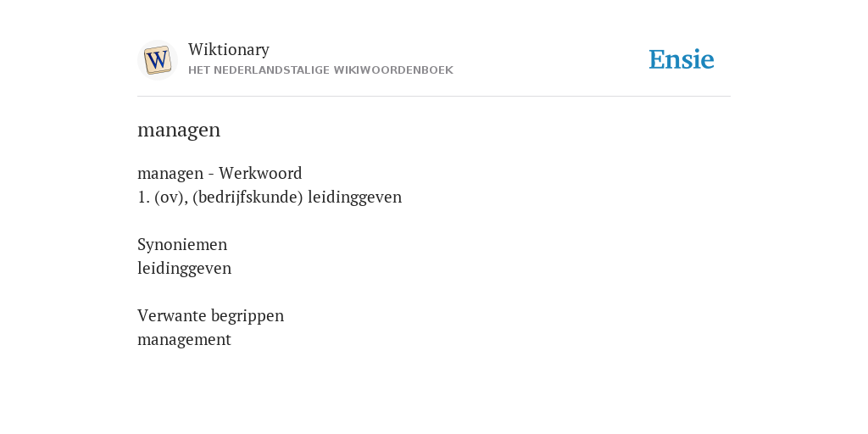The height and width of the screenshot is (434, 868).
Task: Click the (ov) abbreviation in definition
Action: (171, 197)
